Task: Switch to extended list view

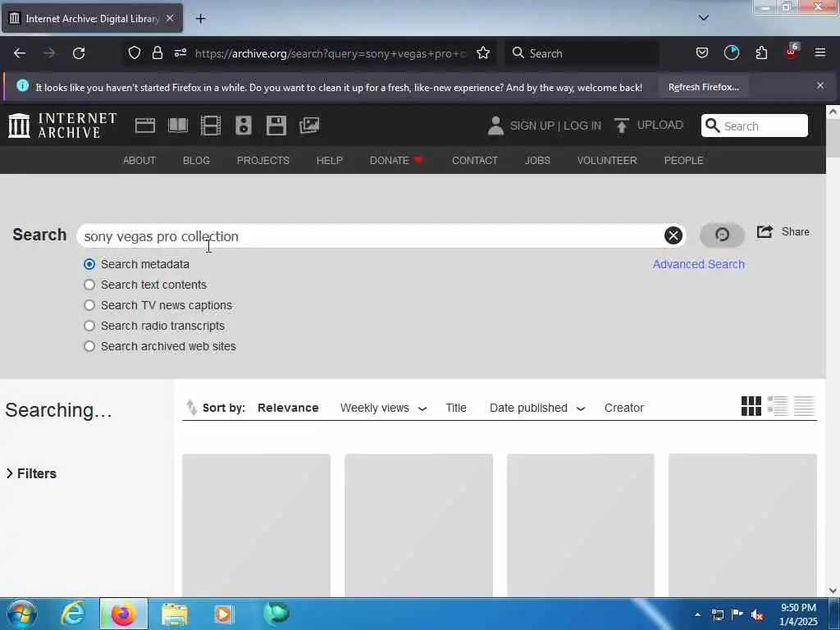Action: tap(778, 406)
